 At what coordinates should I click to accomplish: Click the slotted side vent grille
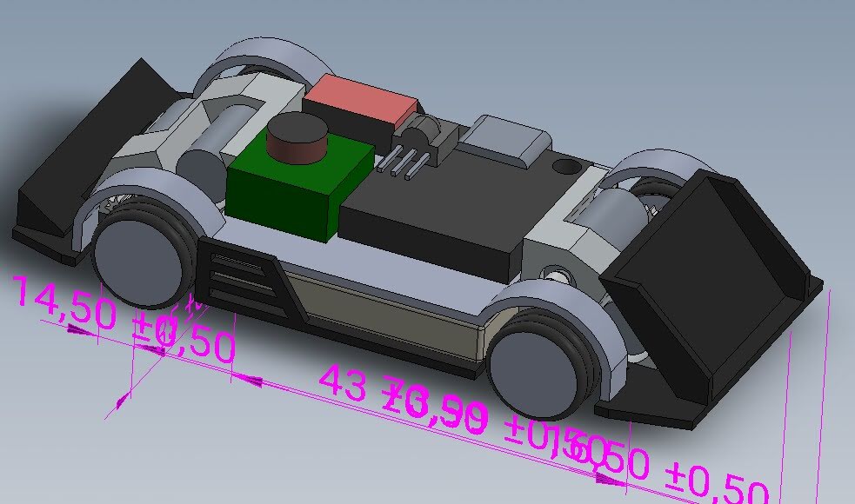pos(239,276)
